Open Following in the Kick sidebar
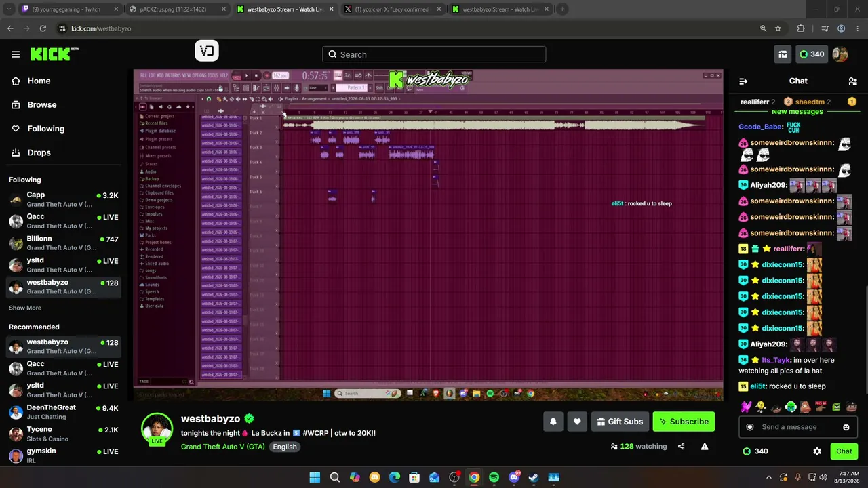 point(45,129)
